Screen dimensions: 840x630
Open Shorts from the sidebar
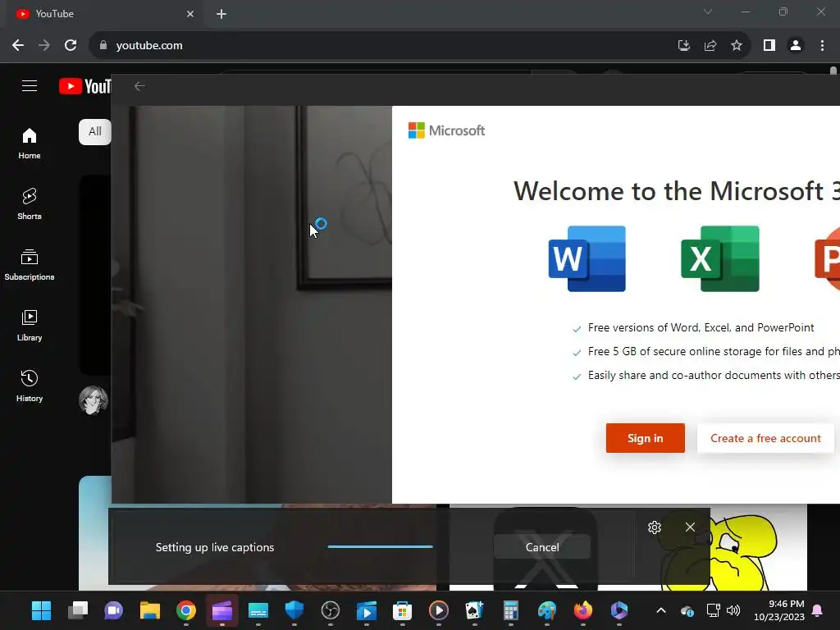(x=30, y=204)
